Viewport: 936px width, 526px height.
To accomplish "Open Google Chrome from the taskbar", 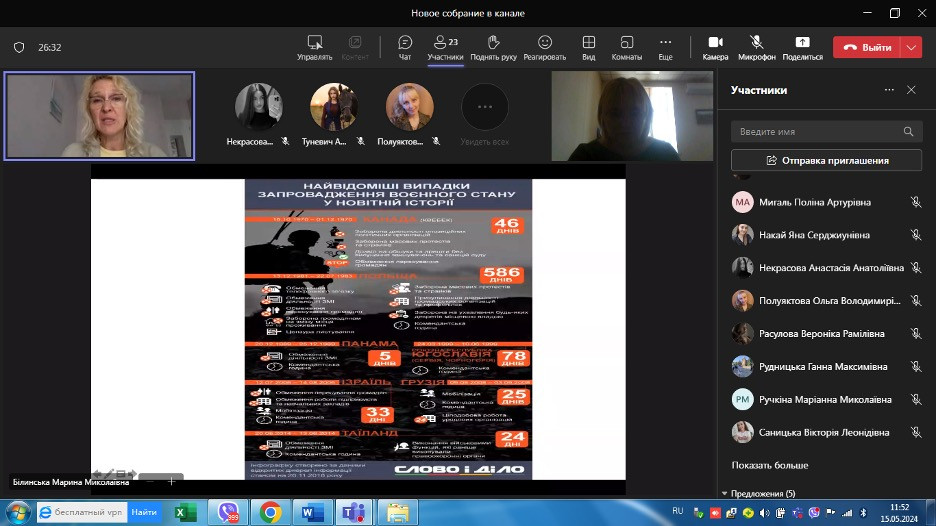I will point(270,512).
